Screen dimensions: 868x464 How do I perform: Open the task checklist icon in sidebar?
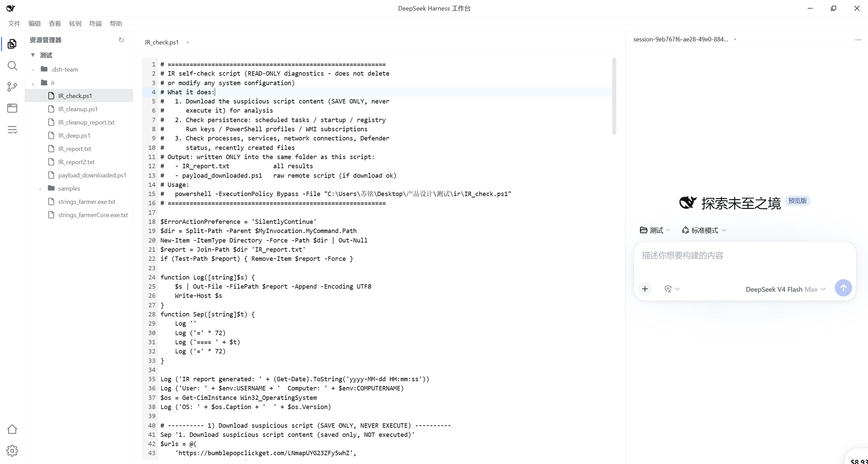point(12,130)
